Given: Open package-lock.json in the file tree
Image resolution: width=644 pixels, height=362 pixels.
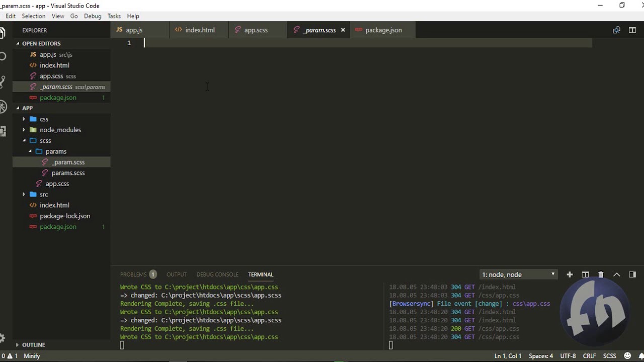Looking at the screenshot, I should [x=61, y=216].
